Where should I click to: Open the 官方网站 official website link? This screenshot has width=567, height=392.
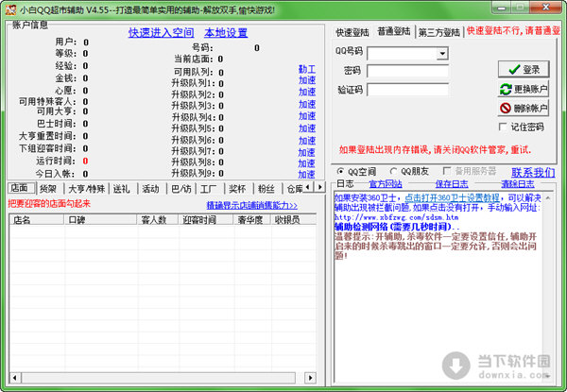click(x=386, y=184)
